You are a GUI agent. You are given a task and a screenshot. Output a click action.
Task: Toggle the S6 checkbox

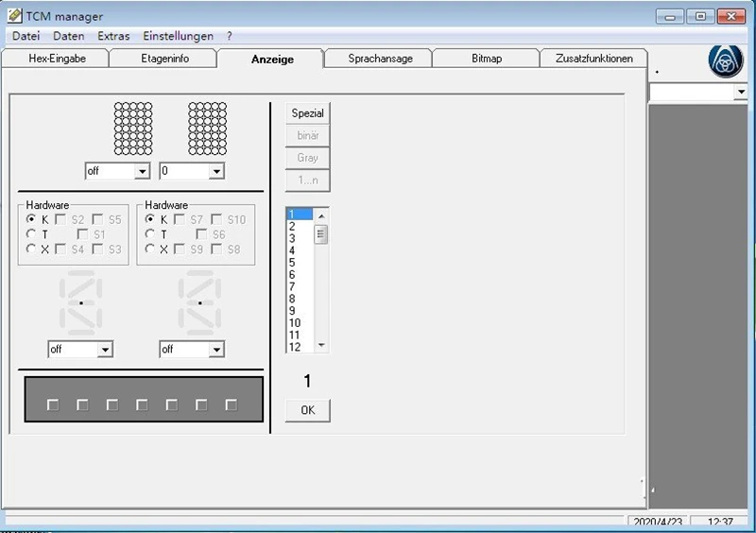[x=201, y=234]
